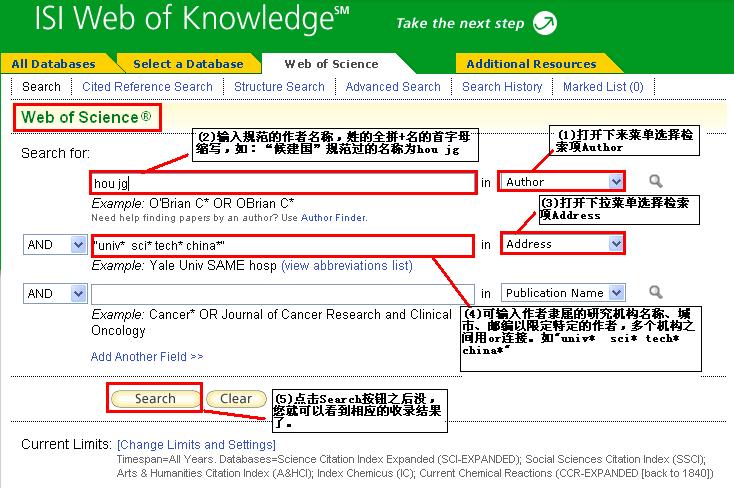
Task: Switch to the Select a Database tab
Action: tap(188, 64)
